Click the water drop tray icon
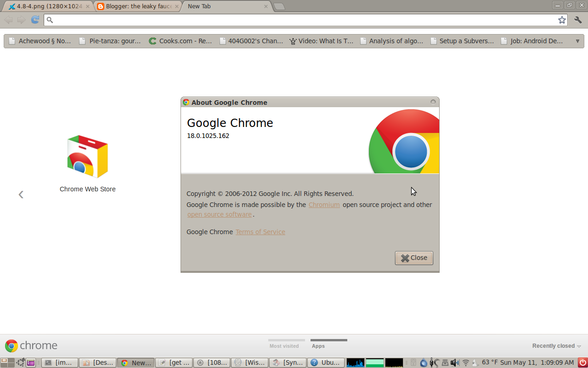The height and width of the screenshot is (368, 588). pyautogui.click(x=424, y=362)
